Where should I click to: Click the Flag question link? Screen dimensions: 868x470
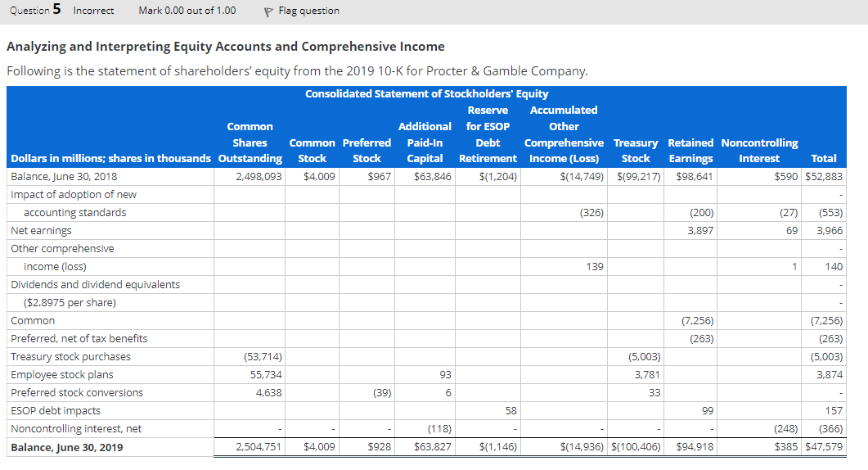coord(309,11)
